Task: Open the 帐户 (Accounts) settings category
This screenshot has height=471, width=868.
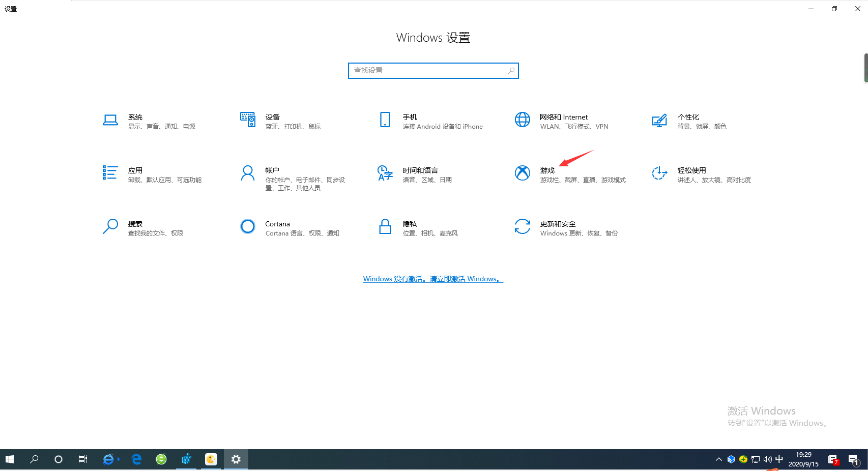Action: (x=293, y=178)
